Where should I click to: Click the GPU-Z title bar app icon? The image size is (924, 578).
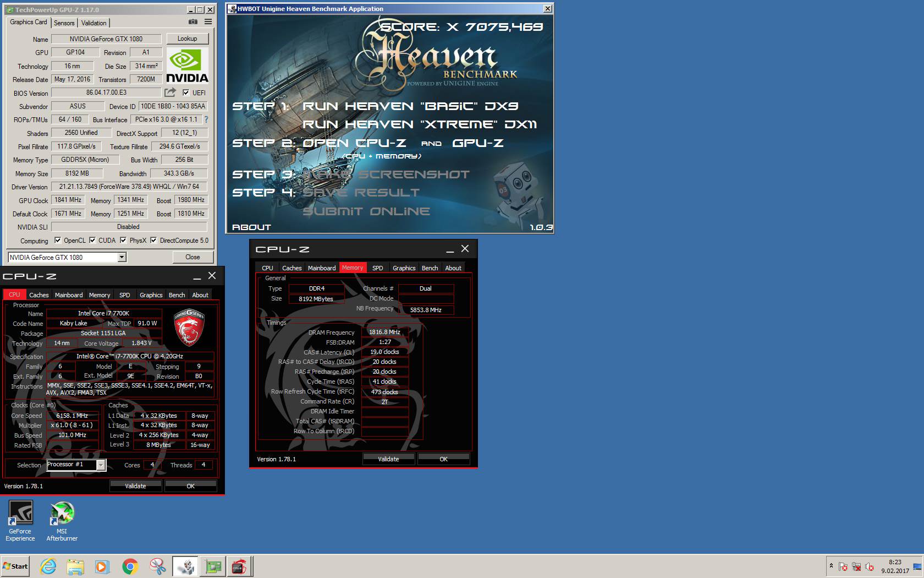pyautogui.click(x=10, y=10)
